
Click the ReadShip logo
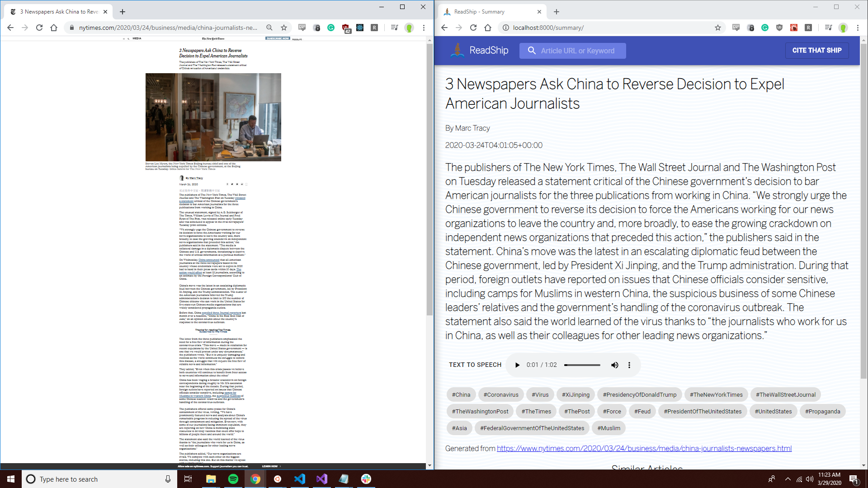[x=479, y=51]
